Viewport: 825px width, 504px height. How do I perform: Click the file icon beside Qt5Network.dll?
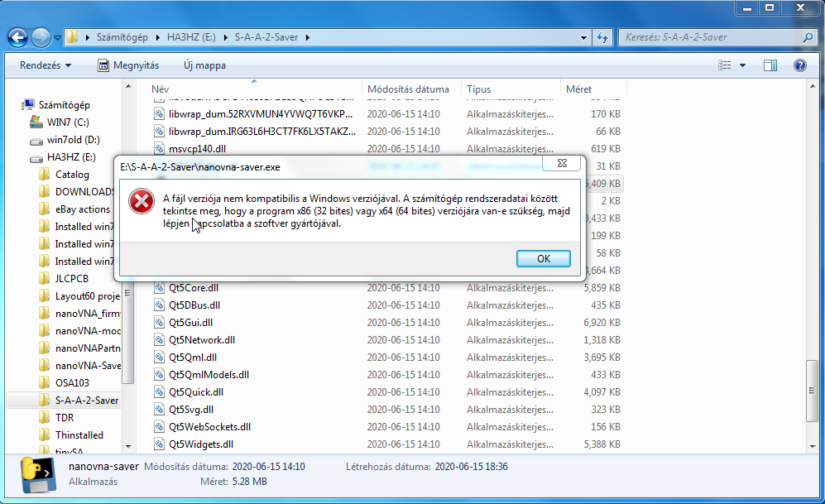coord(159,340)
